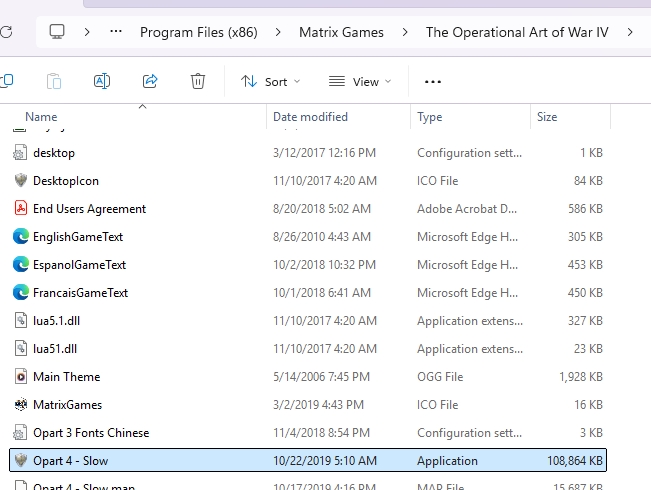Screen dimensions: 651x490
Task: Open the Sort dropdown
Action: point(270,82)
